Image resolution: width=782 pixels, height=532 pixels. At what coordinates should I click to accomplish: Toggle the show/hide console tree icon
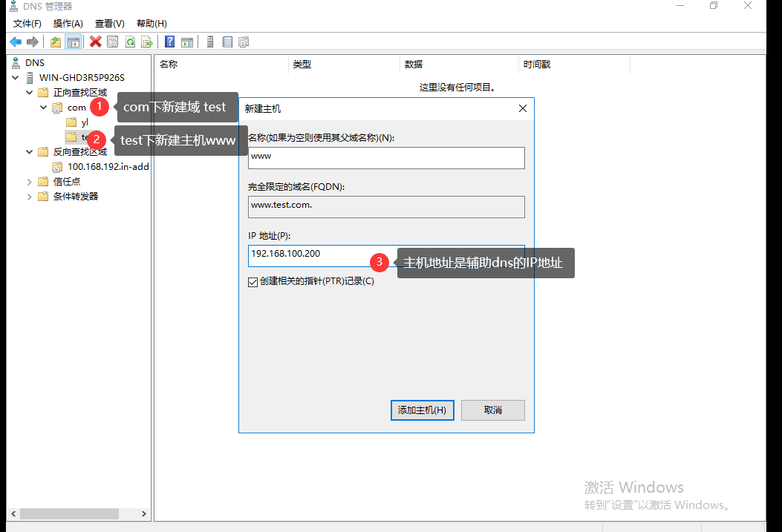tap(73, 42)
